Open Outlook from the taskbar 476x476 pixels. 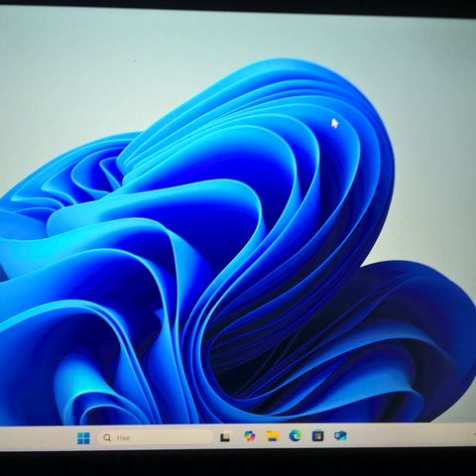340,435
